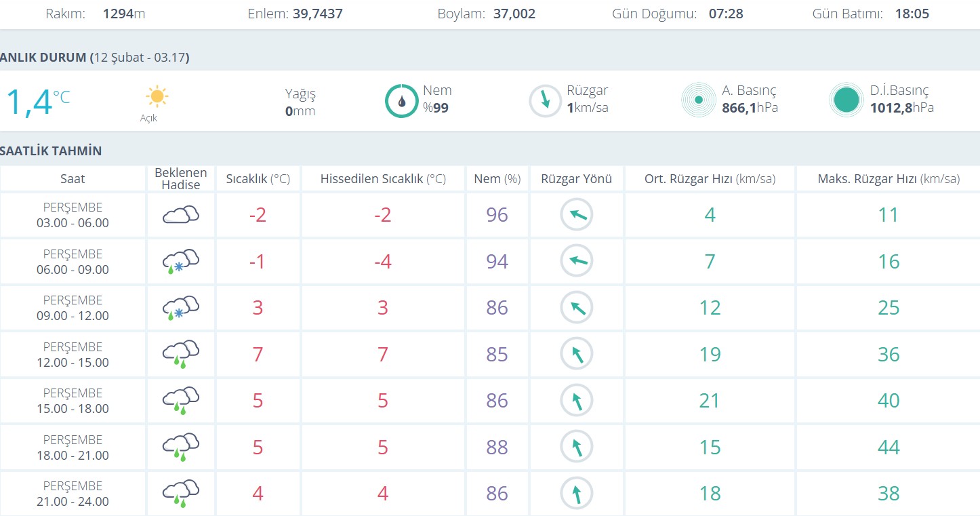Viewport: 980px width, 516px height.
Task: Click the Perşembe 15.00 - 18.00 time cell
Action: [x=73, y=401]
